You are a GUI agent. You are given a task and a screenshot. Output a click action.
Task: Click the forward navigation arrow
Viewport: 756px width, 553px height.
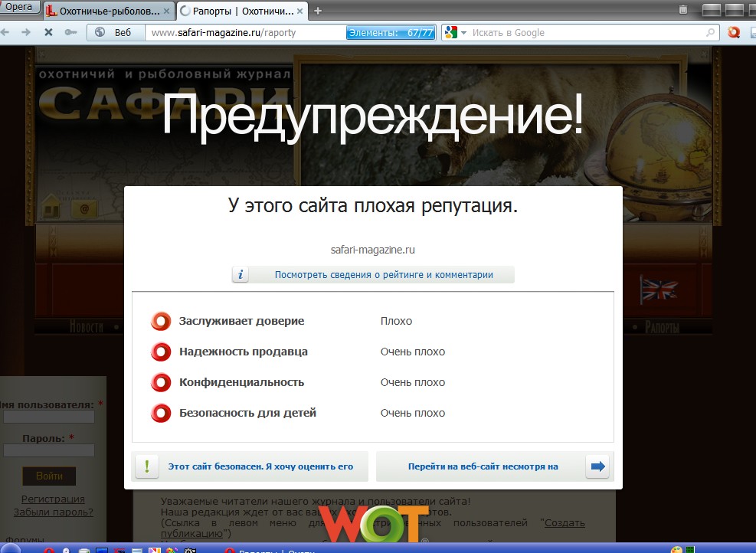pyautogui.click(x=27, y=33)
